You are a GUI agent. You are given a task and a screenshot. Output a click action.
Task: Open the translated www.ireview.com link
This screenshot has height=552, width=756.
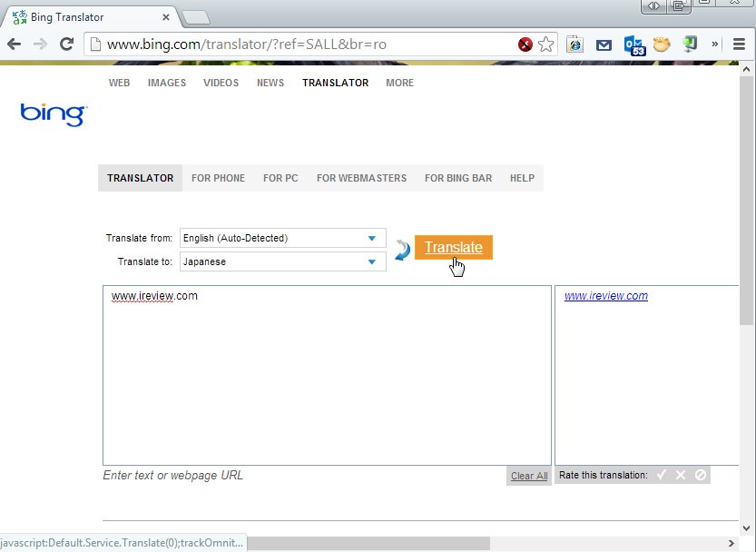point(606,296)
